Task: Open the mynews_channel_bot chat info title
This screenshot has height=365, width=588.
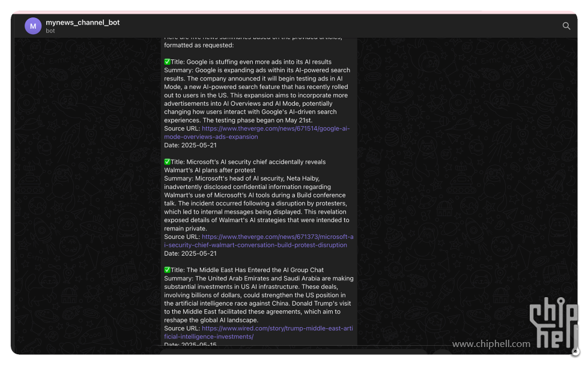Action: pos(82,22)
